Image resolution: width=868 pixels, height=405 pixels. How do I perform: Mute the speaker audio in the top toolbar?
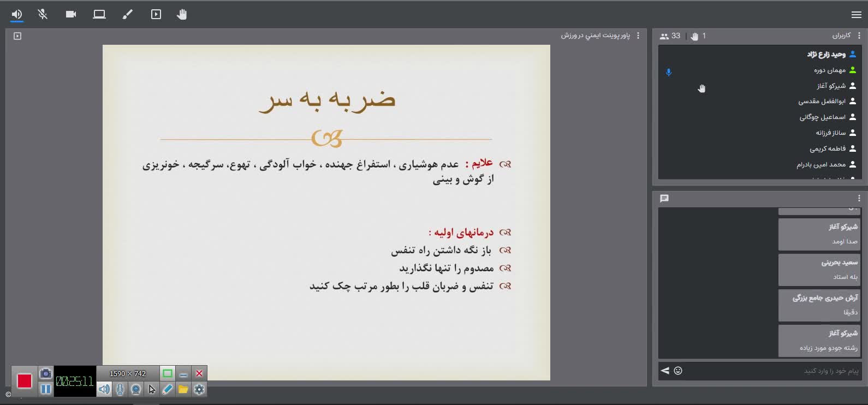coord(17,14)
